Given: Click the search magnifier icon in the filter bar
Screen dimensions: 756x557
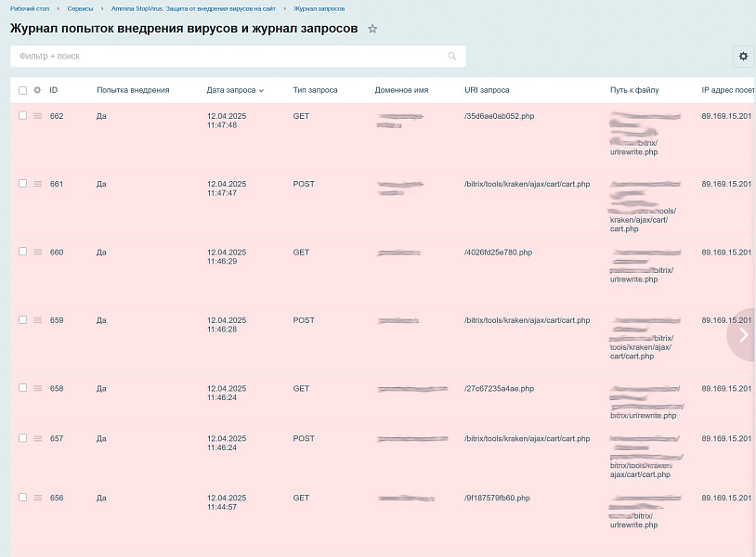Looking at the screenshot, I should click(x=452, y=57).
